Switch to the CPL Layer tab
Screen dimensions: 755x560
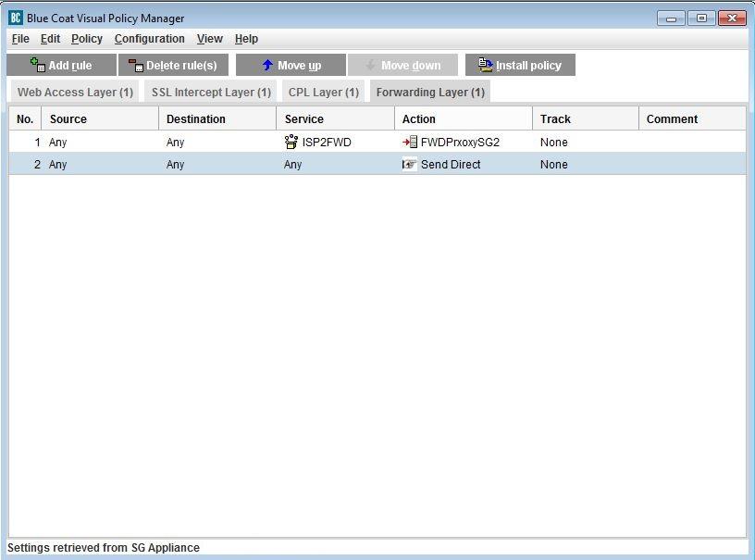click(x=323, y=93)
